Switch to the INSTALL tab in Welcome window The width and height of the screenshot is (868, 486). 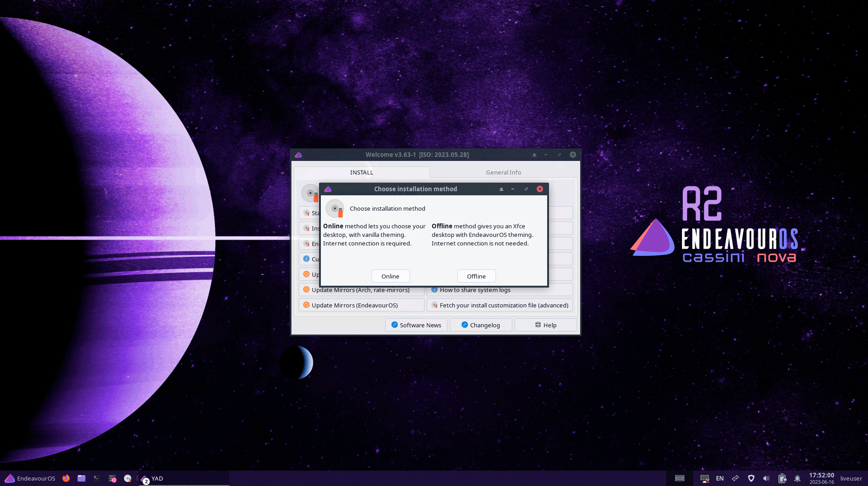[x=362, y=172]
